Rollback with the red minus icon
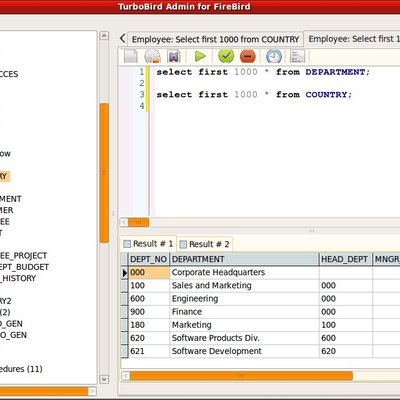 [x=247, y=56]
